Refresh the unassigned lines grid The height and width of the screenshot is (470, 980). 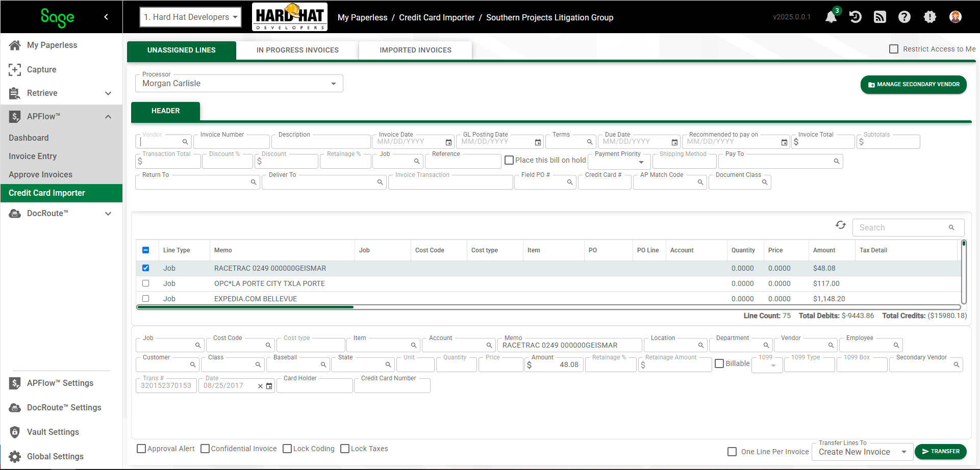click(x=841, y=225)
